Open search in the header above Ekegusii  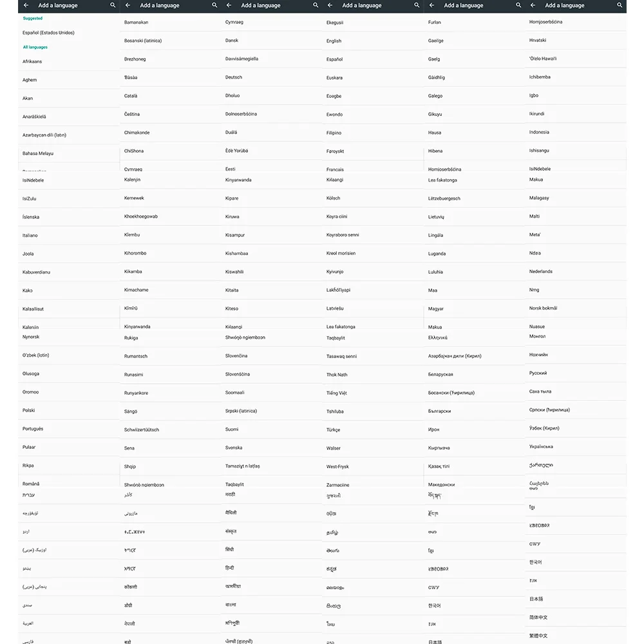417,5
